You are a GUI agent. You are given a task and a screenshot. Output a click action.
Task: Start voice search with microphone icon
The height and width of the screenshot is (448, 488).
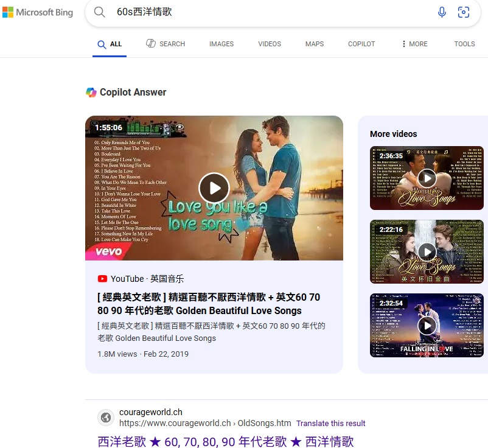pos(442,12)
